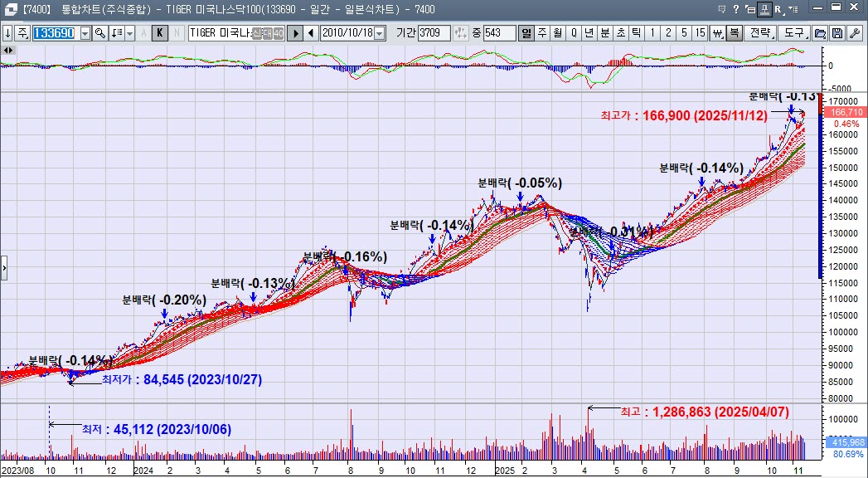
Task: Switch to 월 monthly chart period
Action: point(558,33)
